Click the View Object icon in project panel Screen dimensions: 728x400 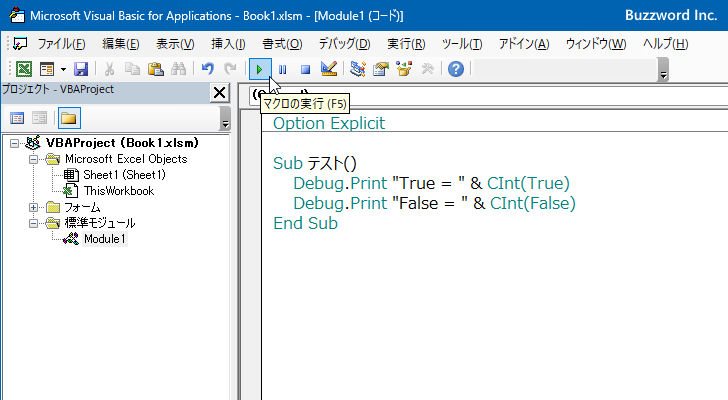39,118
